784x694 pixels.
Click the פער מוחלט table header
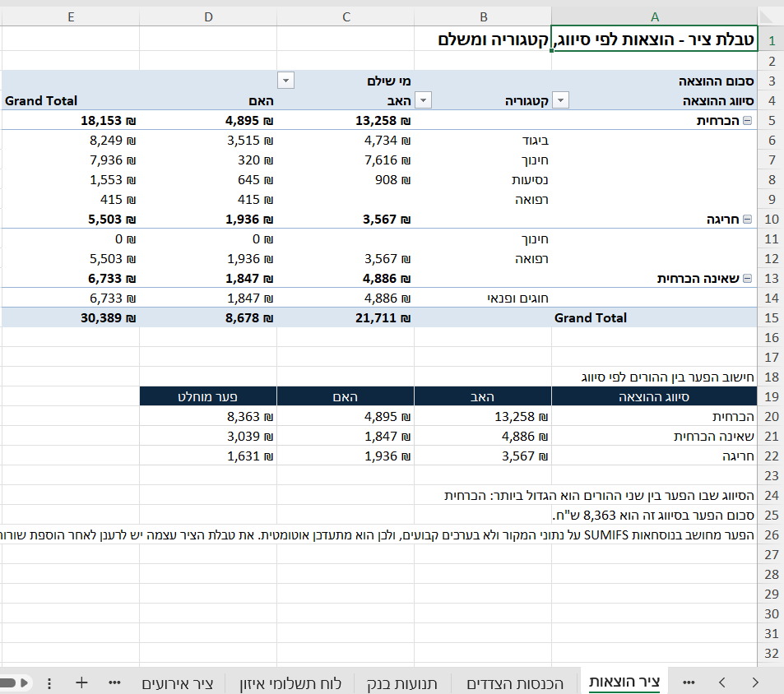208,396
